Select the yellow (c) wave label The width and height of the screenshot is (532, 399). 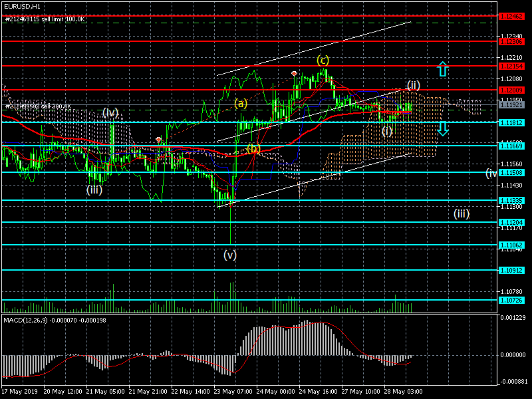323,60
